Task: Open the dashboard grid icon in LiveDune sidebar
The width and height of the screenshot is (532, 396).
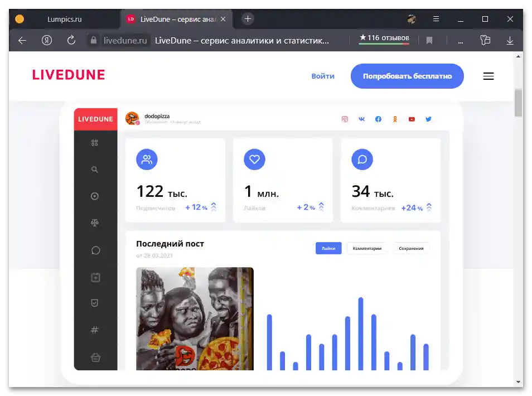Action: click(95, 143)
